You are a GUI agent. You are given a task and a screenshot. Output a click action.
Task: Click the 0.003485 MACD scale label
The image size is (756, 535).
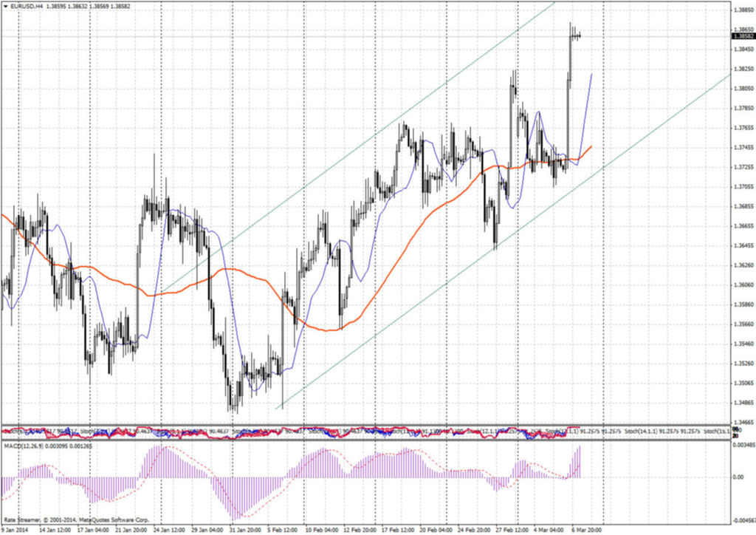(742, 444)
